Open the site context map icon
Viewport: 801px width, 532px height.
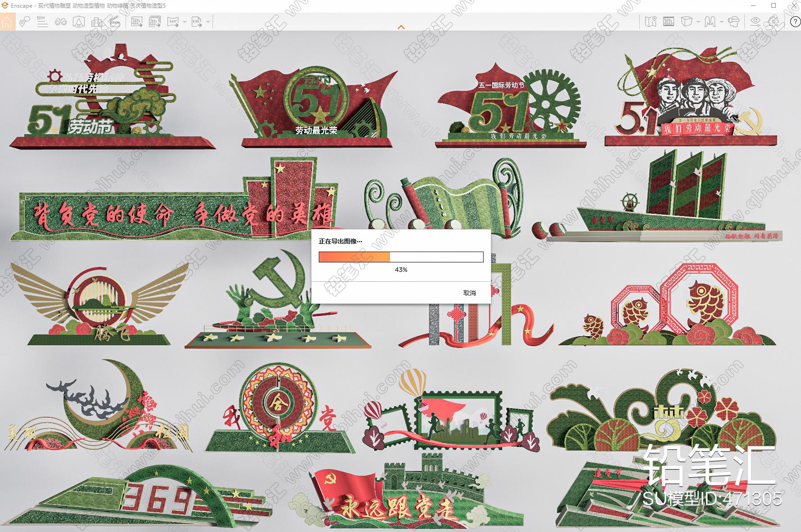tap(651, 21)
